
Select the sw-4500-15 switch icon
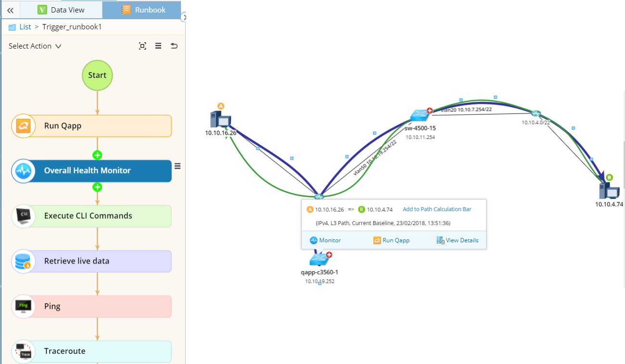[421, 115]
